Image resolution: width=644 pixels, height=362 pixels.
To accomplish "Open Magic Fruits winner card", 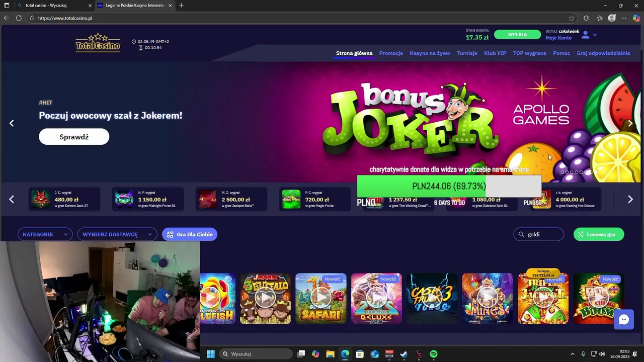I will pyautogui.click(x=315, y=199).
